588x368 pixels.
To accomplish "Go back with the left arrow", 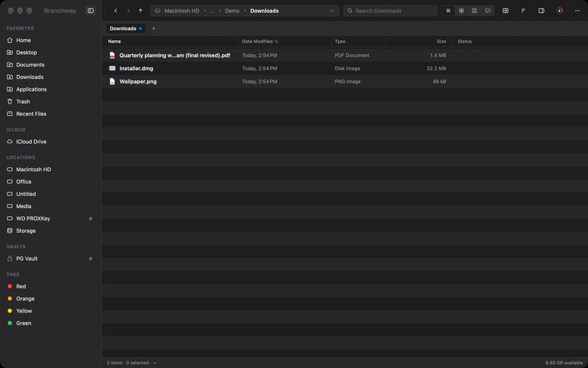I will pos(116,11).
